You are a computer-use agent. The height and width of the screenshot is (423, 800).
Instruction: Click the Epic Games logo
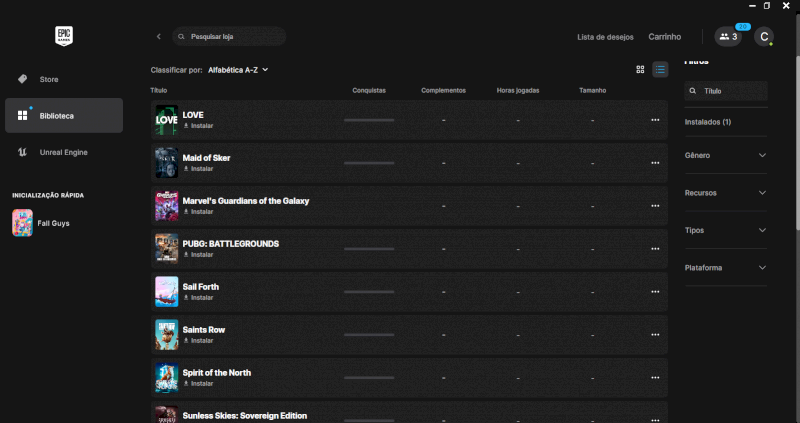pyautogui.click(x=64, y=36)
